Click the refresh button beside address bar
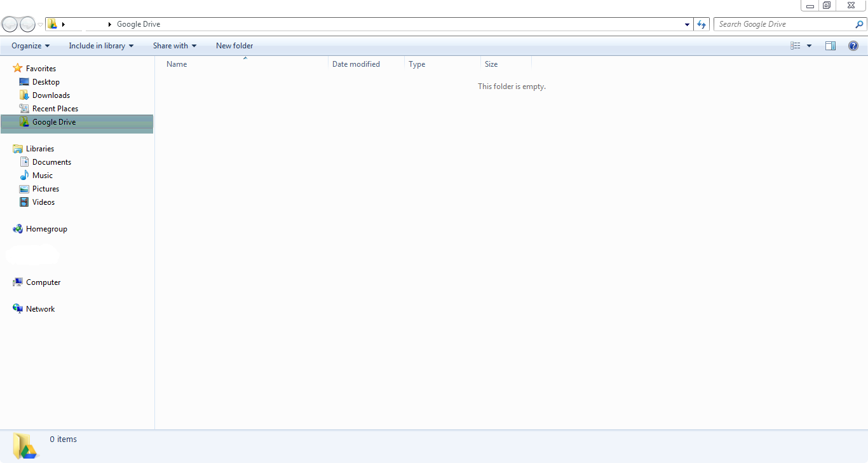Image resolution: width=868 pixels, height=463 pixels. click(x=702, y=24)
